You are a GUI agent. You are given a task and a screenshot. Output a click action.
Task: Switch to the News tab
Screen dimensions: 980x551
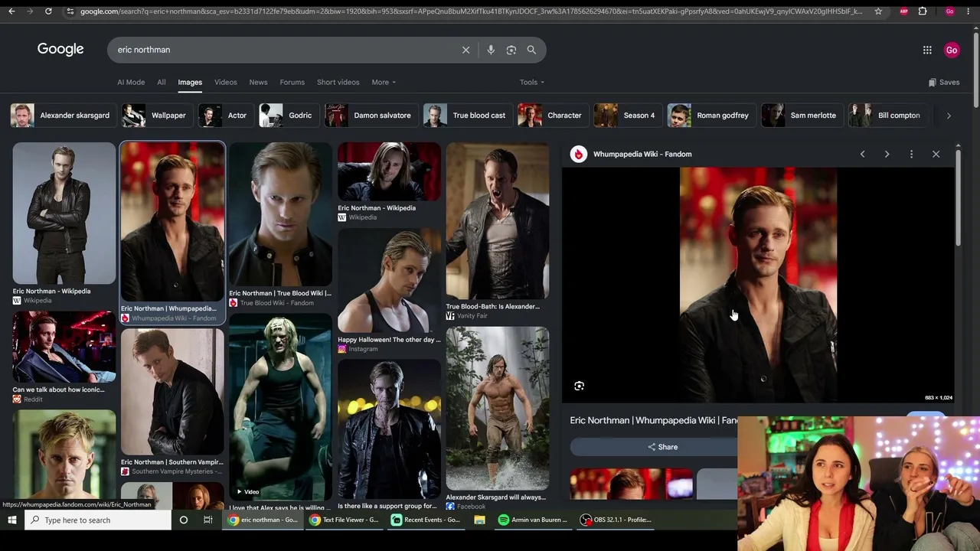pyautogui.click(x=258, y=82)
